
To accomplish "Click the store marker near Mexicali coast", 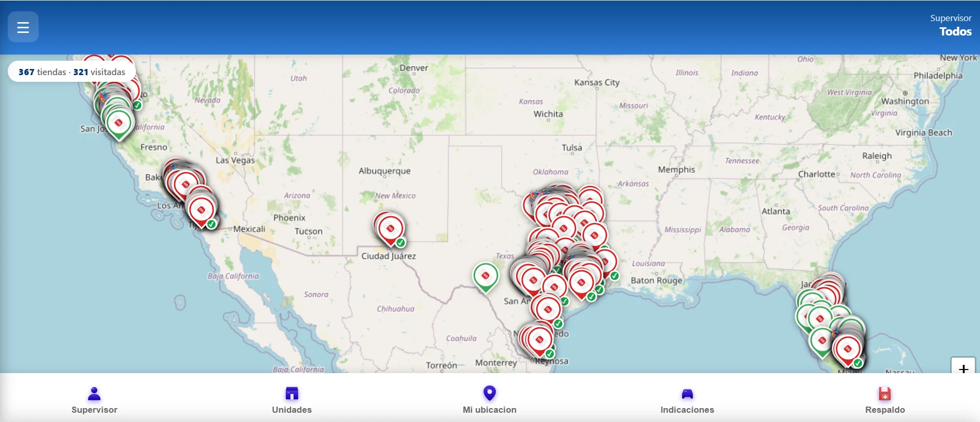I will tap(201, 211).
